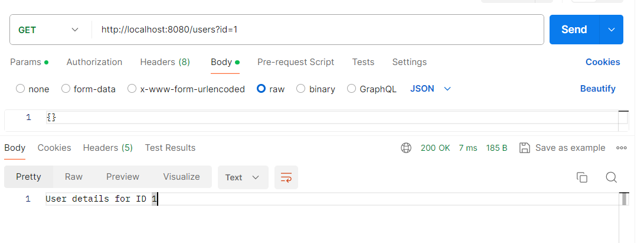
Task: Show the Raw response view
Action: point(74,177)
